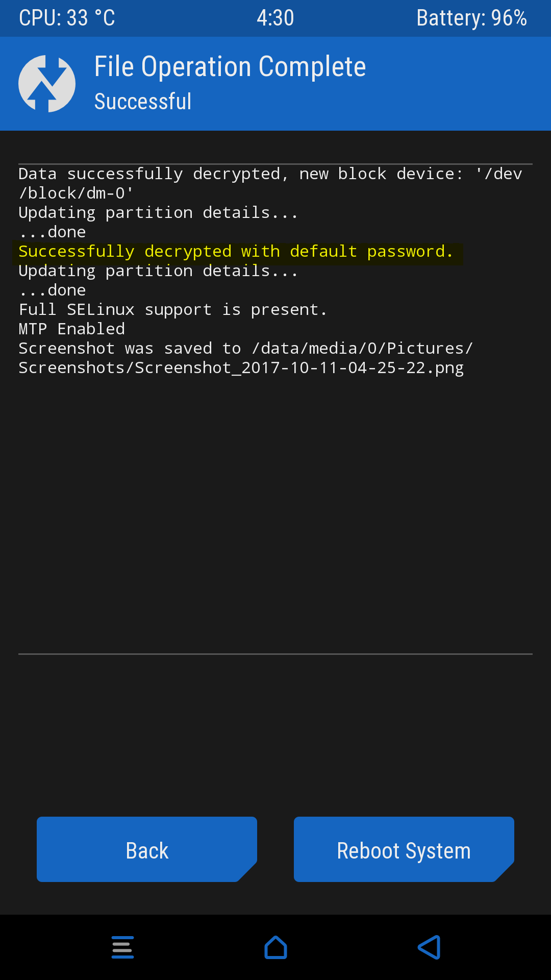
Task: Tap the back triangle navigation icon
Action: (429, 947)
